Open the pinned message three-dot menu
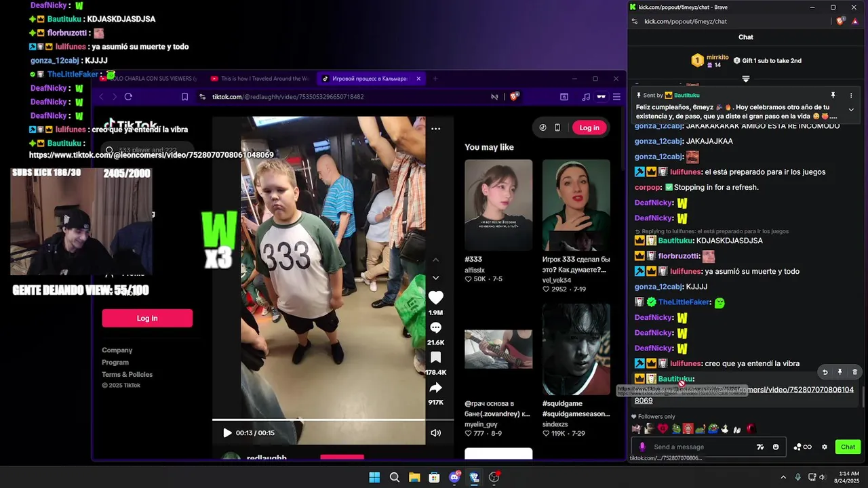Image resolution: width=868 pixels, height=488 pixels. [x=851, y=96]
